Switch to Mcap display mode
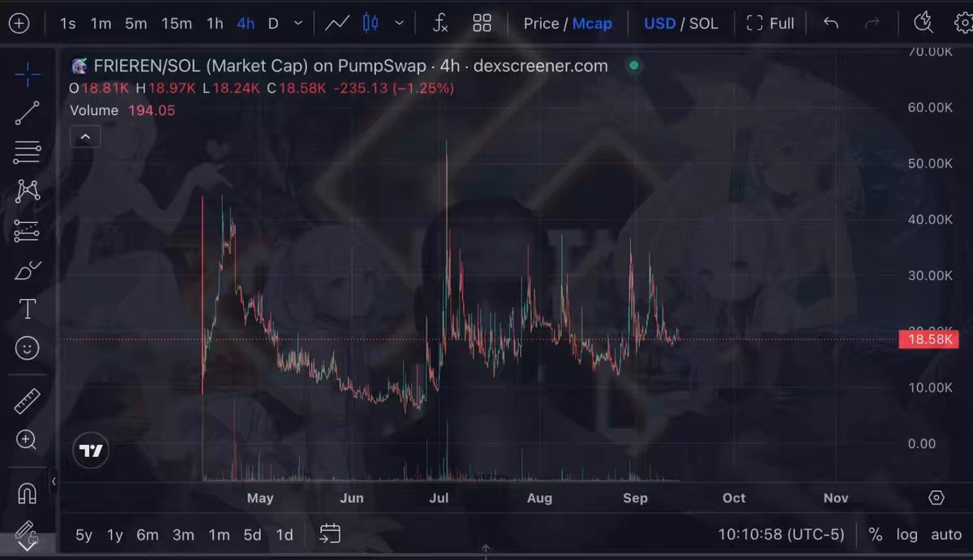The height and width of the screenshot is (560, 973). click(592, 24)
